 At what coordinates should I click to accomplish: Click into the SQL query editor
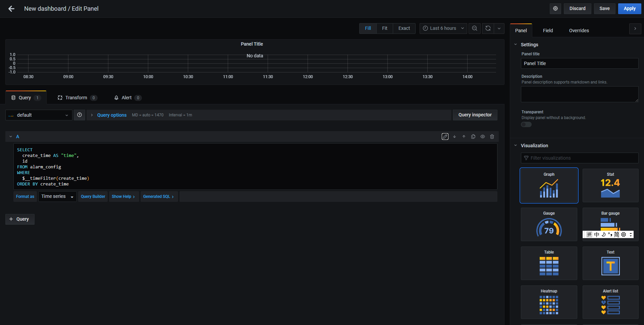255,167
